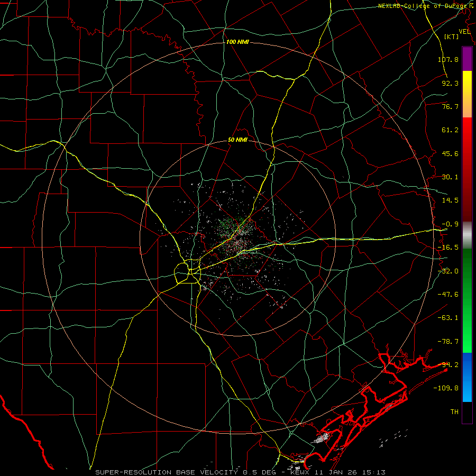Click the -109.8 velocity scale value

coord(446,388)
